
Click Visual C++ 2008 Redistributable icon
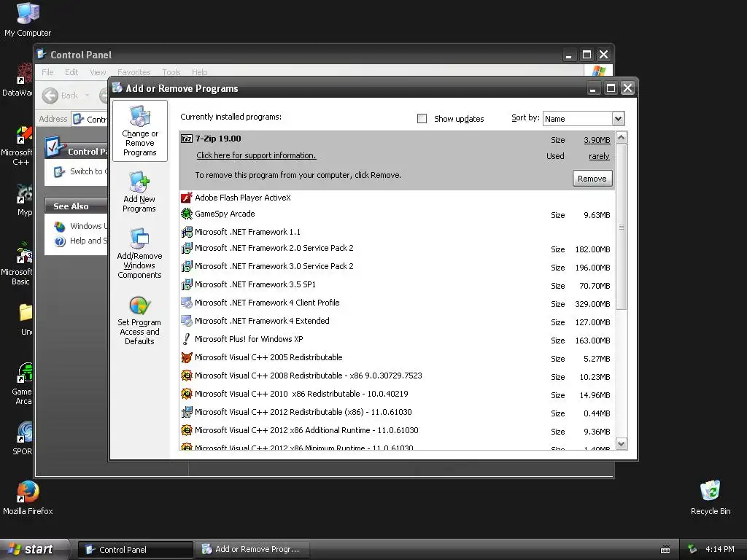point(187,376)
